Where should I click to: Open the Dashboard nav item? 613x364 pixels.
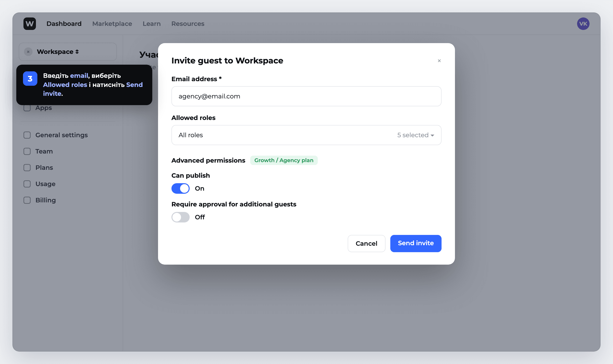click(64, 24)
